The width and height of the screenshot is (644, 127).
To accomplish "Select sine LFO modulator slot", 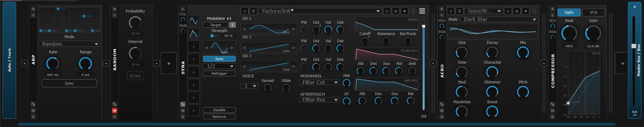I will pos(193,21).
